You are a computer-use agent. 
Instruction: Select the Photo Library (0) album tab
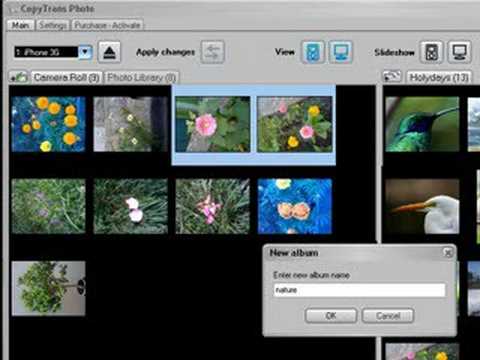pyautogui.click(x=141, y=77)
